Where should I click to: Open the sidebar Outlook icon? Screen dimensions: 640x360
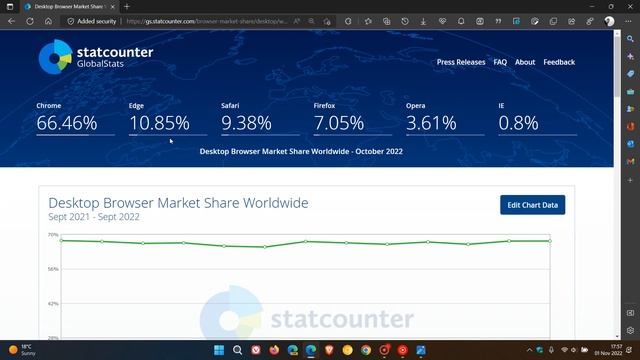(631, 144)
